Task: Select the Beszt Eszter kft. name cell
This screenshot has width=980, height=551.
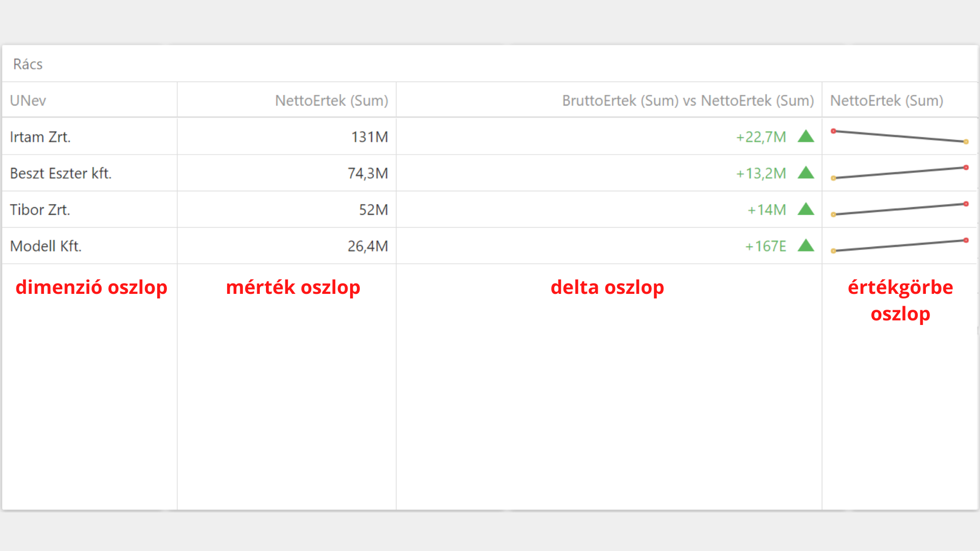Action: coord(61,173)
